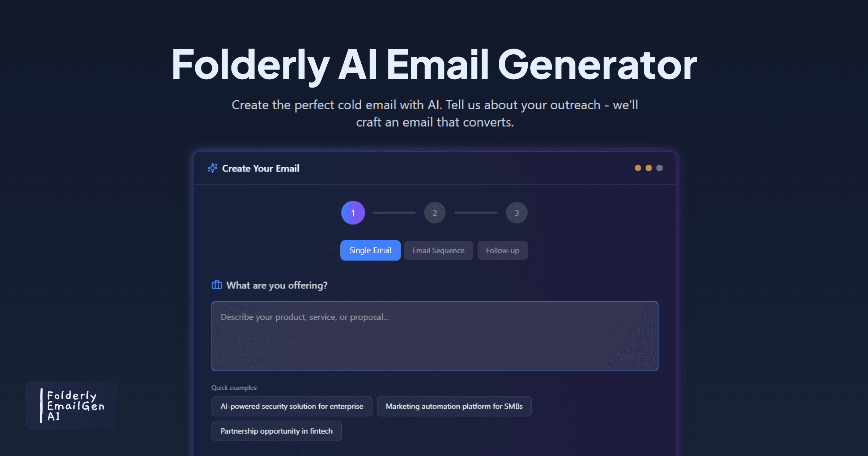
Task: Click inside the product description text area
Action: pos(434,336)
